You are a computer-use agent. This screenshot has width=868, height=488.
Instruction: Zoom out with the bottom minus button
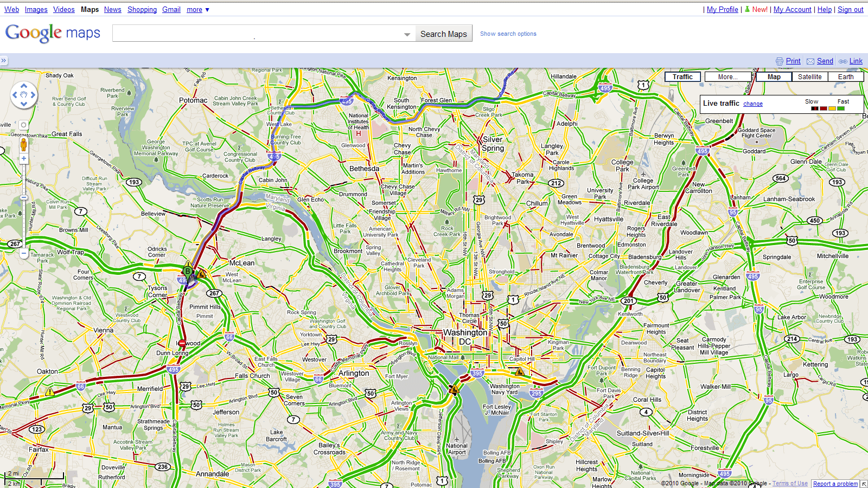[24, 253]
